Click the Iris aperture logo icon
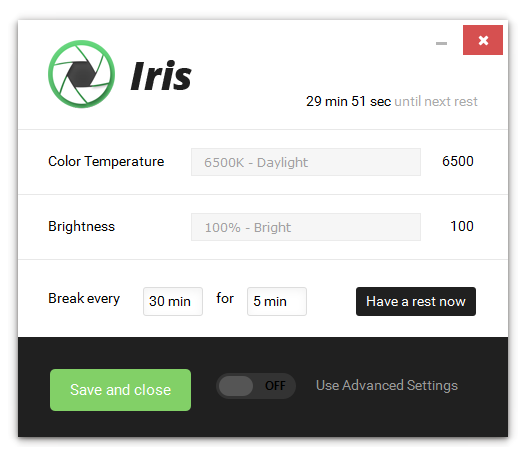Screen dimensions: 526x460 point(82,74)
